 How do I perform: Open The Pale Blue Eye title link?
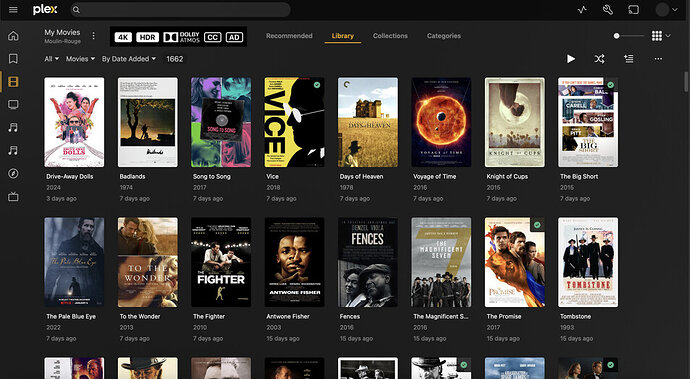pos(71,316)
